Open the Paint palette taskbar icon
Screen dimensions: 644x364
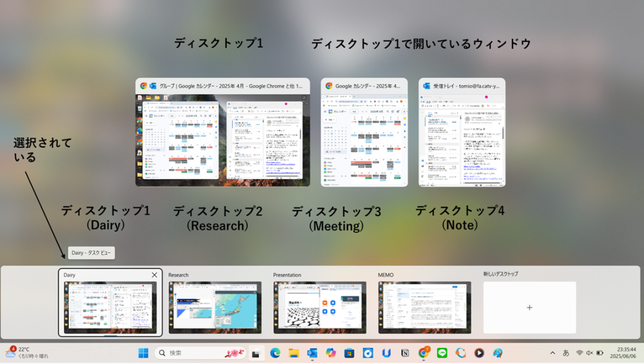[x=498, y=353]
